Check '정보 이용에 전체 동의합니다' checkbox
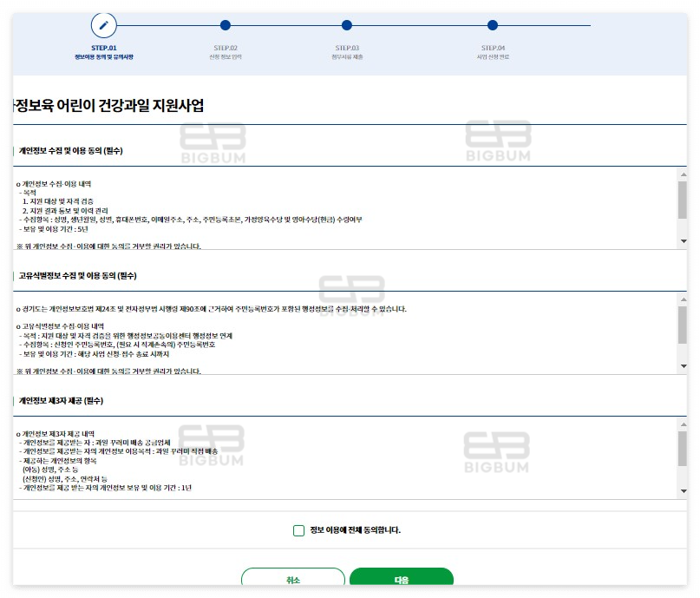 pyautogui.click(x=298, y=530)
